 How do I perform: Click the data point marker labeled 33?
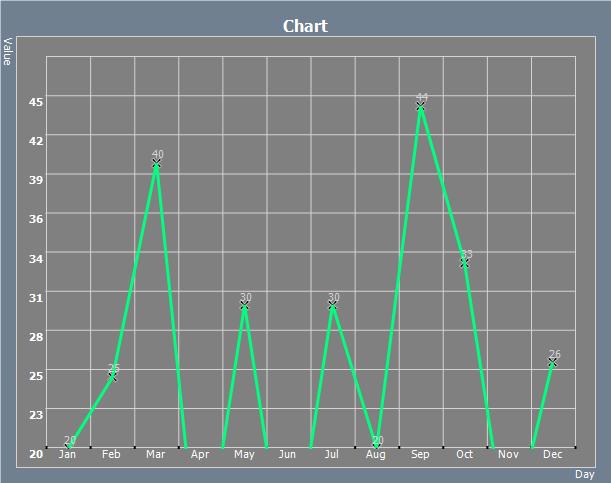click(464, 264)
